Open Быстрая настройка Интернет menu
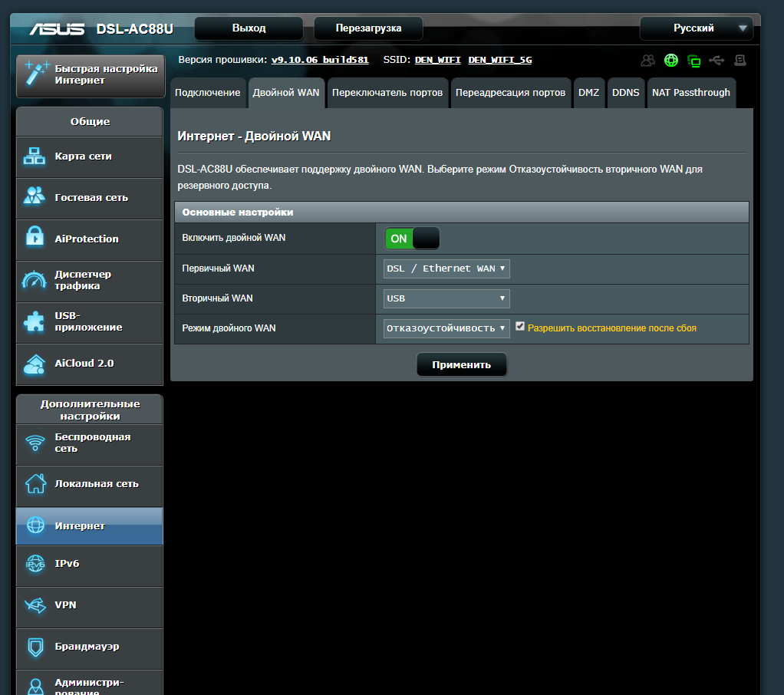This screenshot has height=695, width=784. coord(91,76)
